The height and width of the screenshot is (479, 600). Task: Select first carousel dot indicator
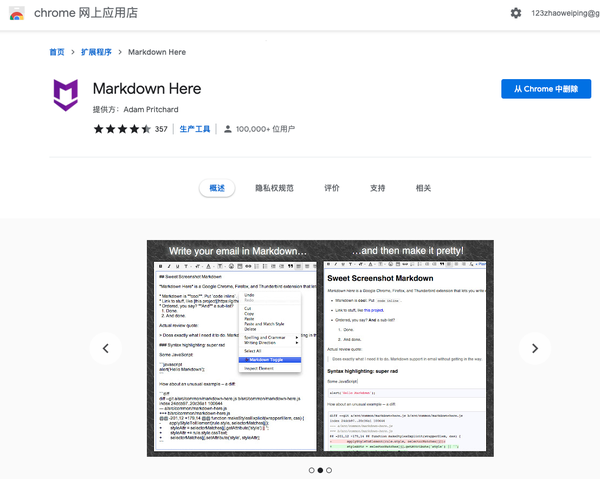click(x=311, y=470)
